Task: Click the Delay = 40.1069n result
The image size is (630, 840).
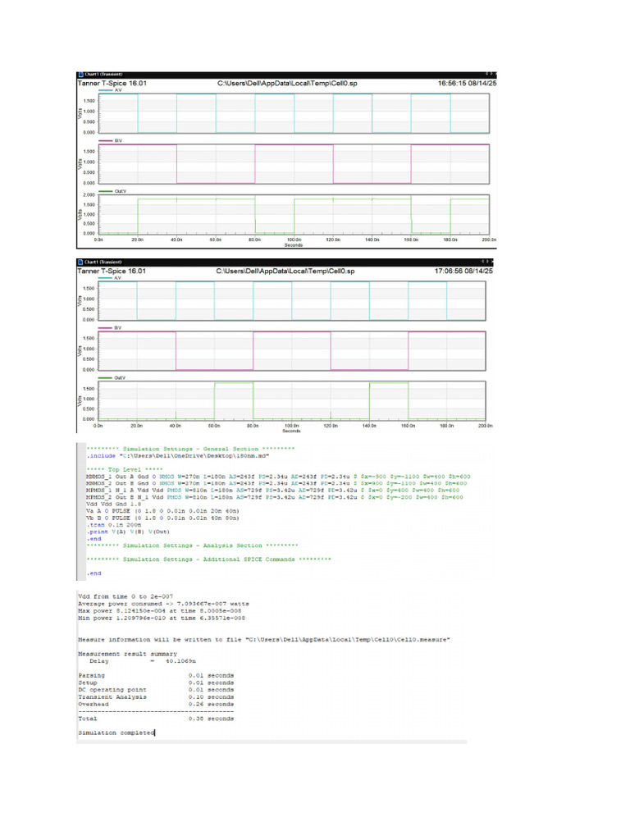Action: [x=143, y=661]
